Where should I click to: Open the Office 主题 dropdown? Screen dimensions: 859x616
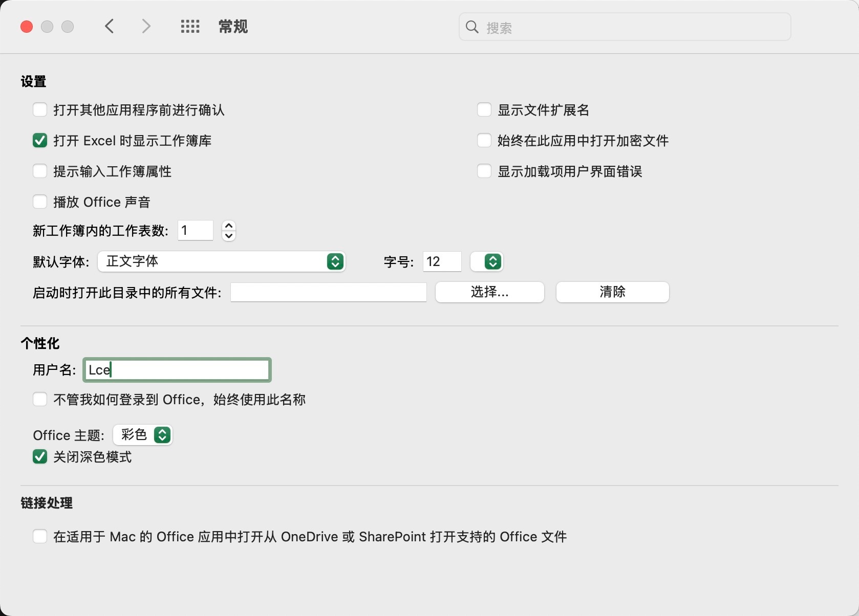pyautogui.click(x=143, y=435)
